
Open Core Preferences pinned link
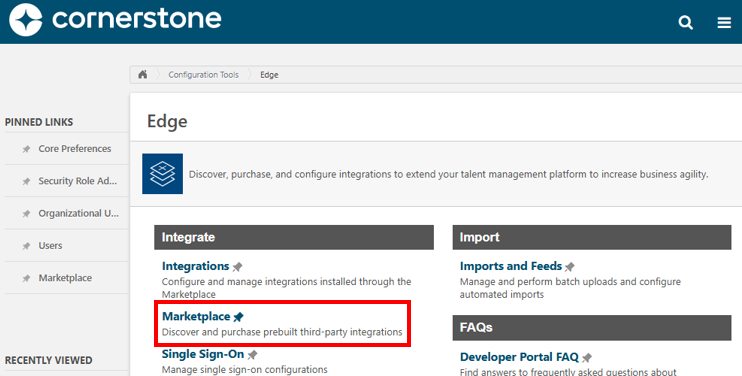[x=75, y=149]
